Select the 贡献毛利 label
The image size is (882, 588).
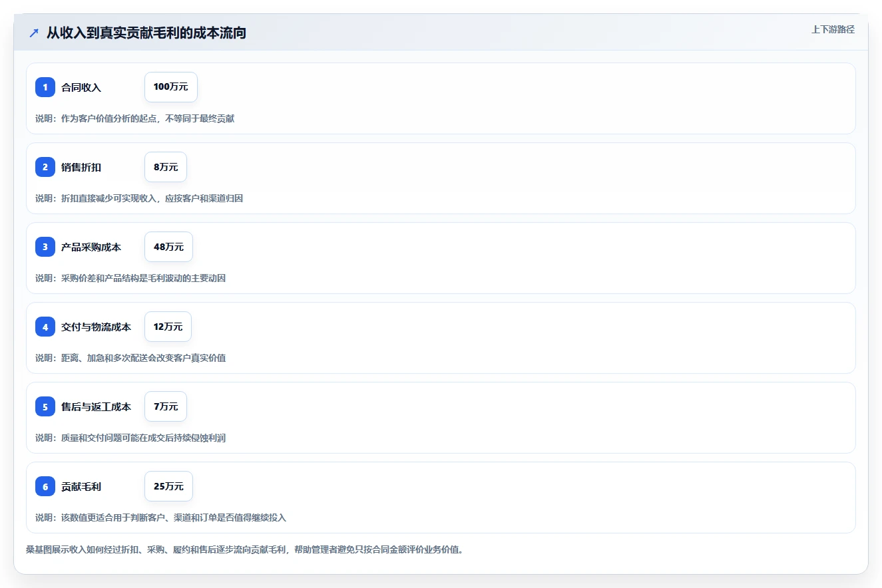pyautogui.click(x=81, y=486)
